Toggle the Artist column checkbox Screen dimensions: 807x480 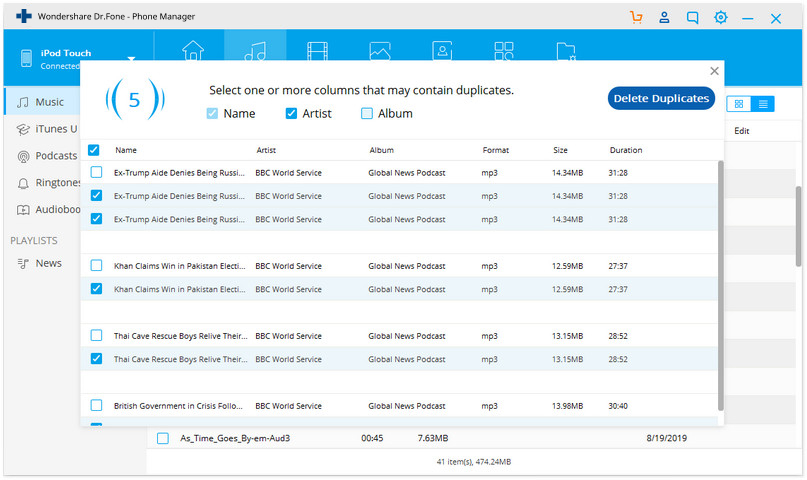(x=291, y=113)
